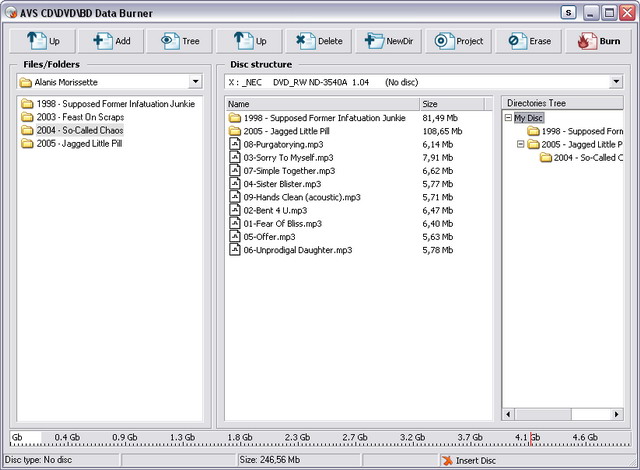Click the Directories Tree header
Image resolution: width=640 pixels, height=470 pixels.
[x=562, y=103]
